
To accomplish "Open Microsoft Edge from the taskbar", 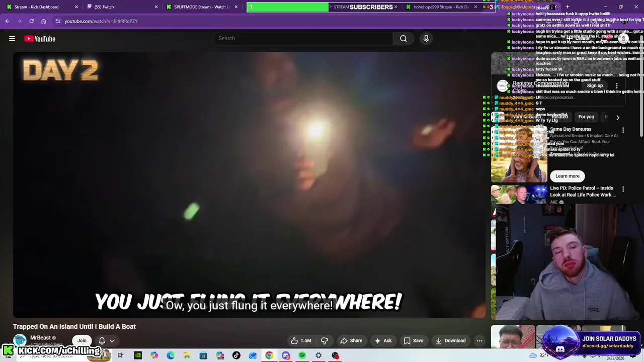I will coord(171,355).
